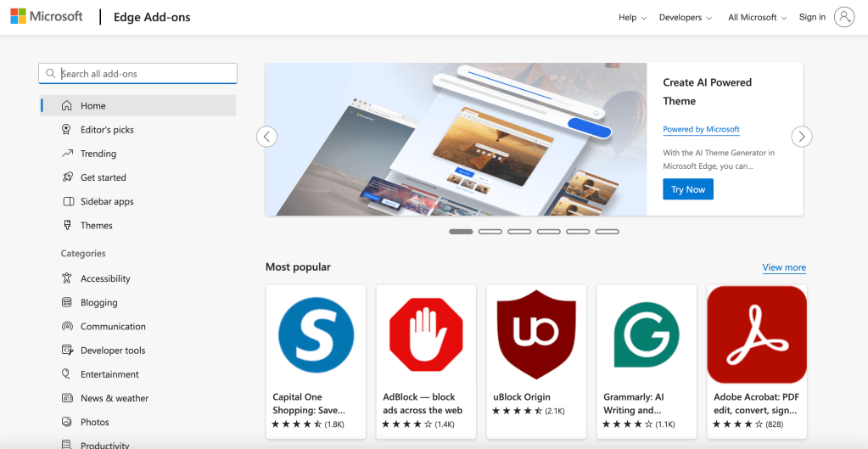
Task: Click the Adobe Acrobat PDF icon
Action: coord(757,334)
